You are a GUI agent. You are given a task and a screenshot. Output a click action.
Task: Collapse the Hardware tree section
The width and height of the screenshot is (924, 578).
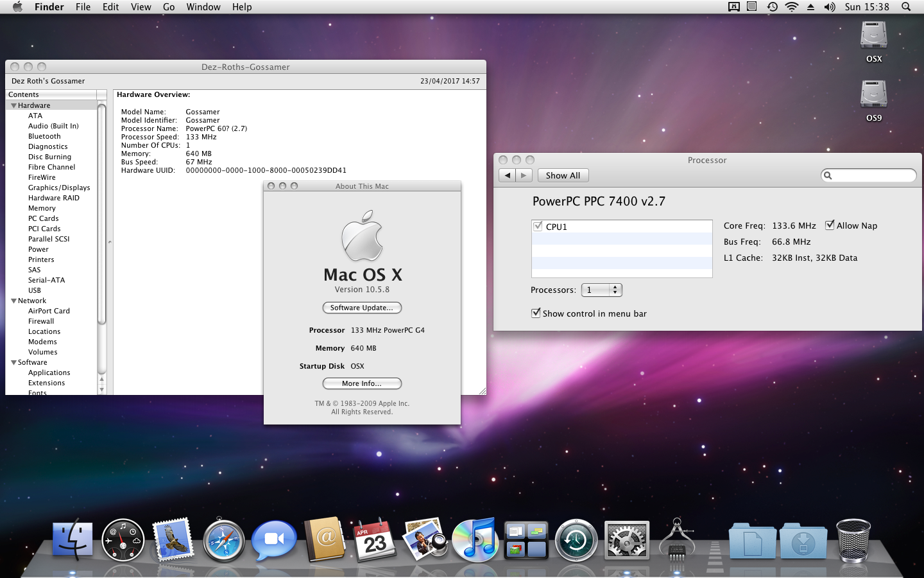point(13,105)
